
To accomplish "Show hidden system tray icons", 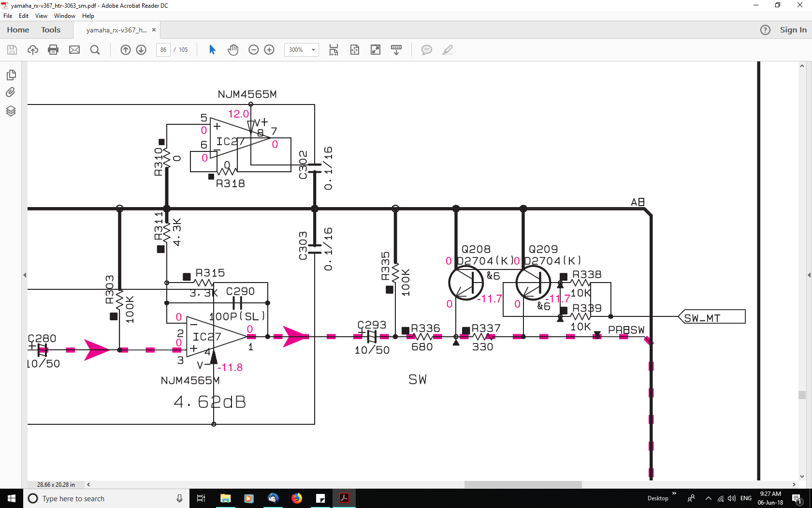I will tap(709, 498).
